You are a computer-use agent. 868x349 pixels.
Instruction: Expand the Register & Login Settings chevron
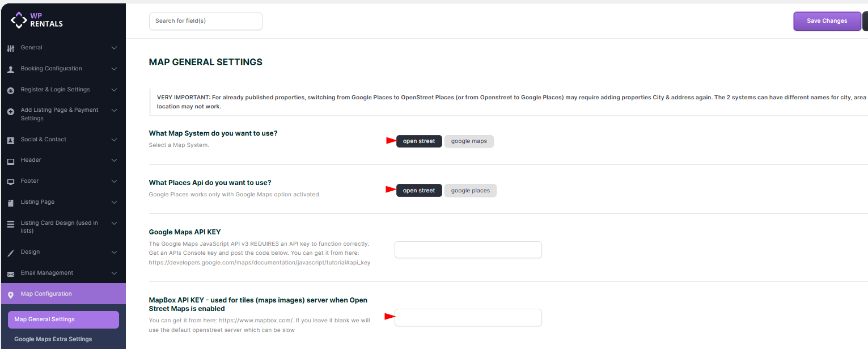(114, 90)
